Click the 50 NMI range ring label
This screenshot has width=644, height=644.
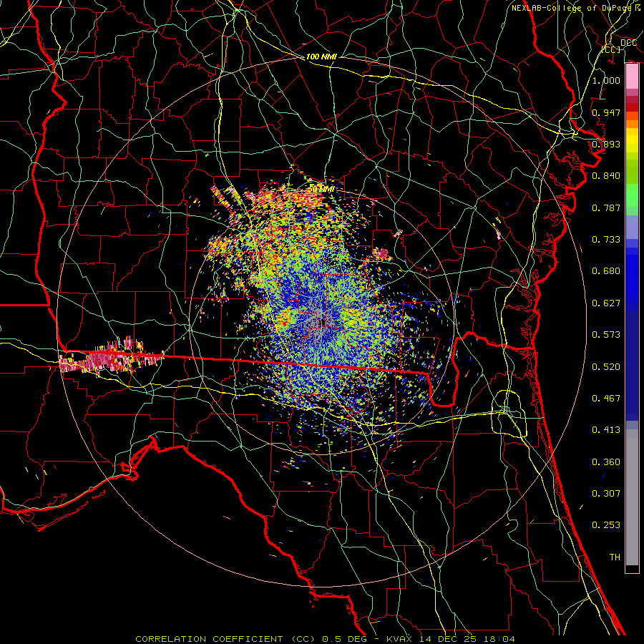pyautogui.click(x=321, y=189)
